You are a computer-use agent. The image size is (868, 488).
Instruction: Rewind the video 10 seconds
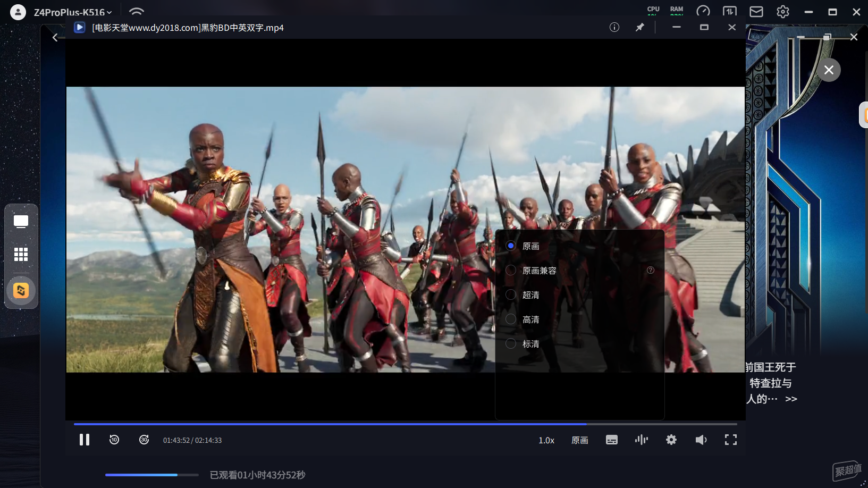point(114,440)
